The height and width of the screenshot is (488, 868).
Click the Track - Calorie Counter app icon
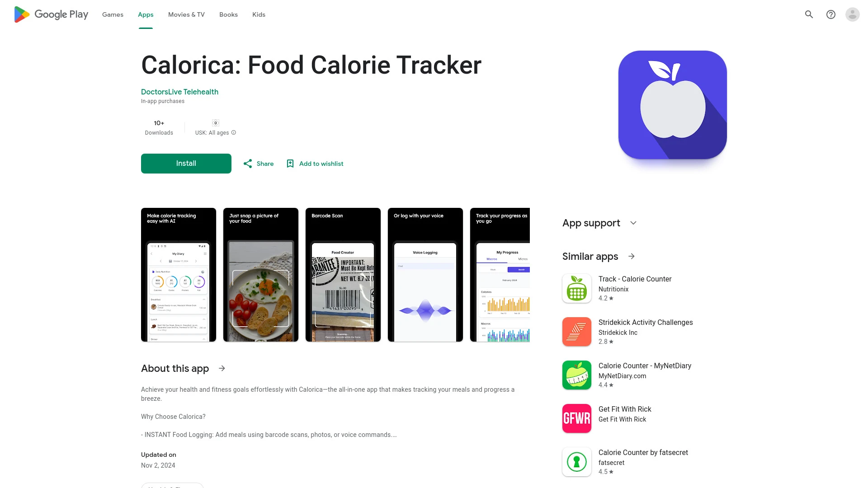[576, 288]
